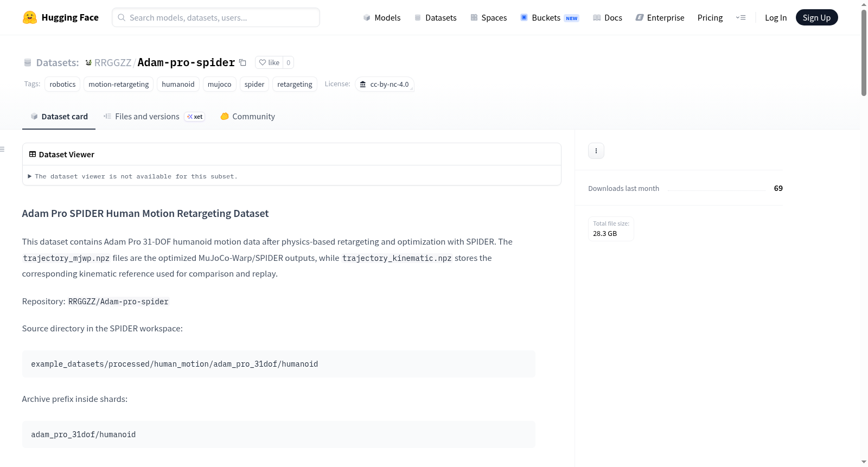This screenshot has height=467, width=868.
Task: Click the adam_pro_31dof/humanoid code block
Action: (279, 434)
